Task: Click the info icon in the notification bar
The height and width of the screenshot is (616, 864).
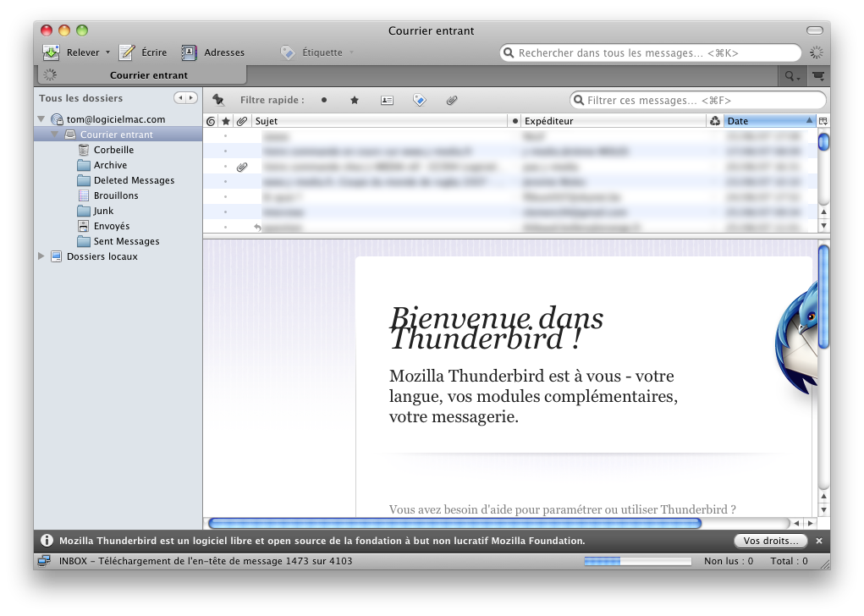Action: pos(47,541)
